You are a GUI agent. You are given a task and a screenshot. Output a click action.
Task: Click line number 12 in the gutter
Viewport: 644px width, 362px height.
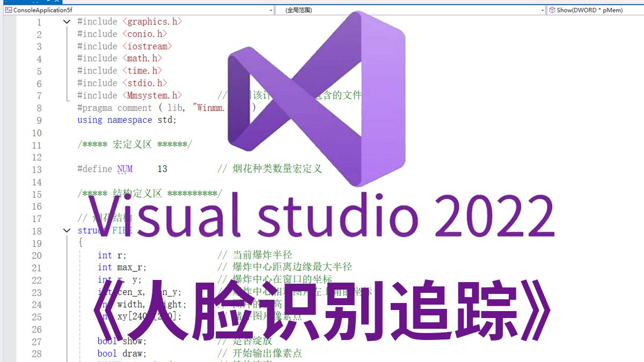(x=36, y=157)
